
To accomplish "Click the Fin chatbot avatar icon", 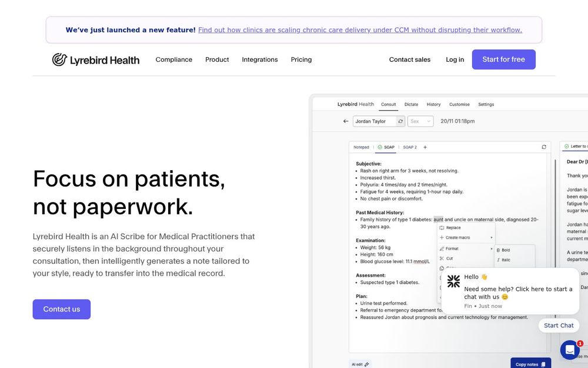I will 453,281.
